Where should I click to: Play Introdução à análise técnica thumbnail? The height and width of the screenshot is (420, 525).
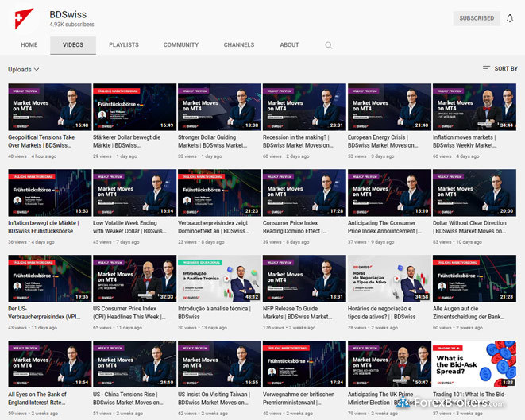(x=219, y=279)
